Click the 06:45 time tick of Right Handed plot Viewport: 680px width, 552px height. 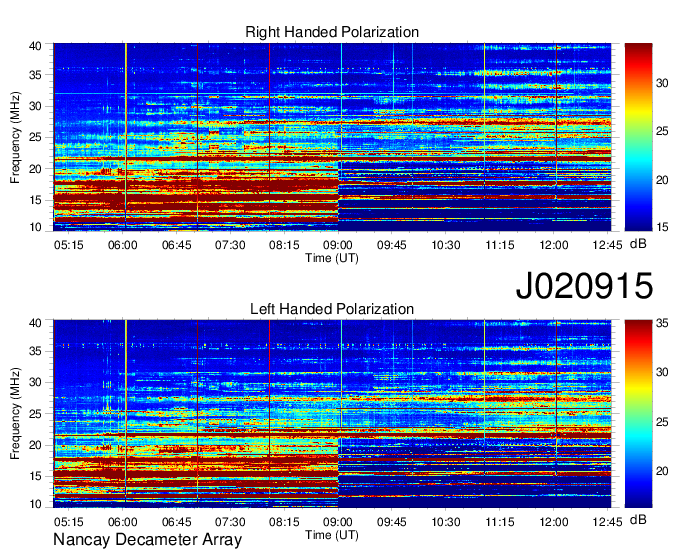[177, 245]
